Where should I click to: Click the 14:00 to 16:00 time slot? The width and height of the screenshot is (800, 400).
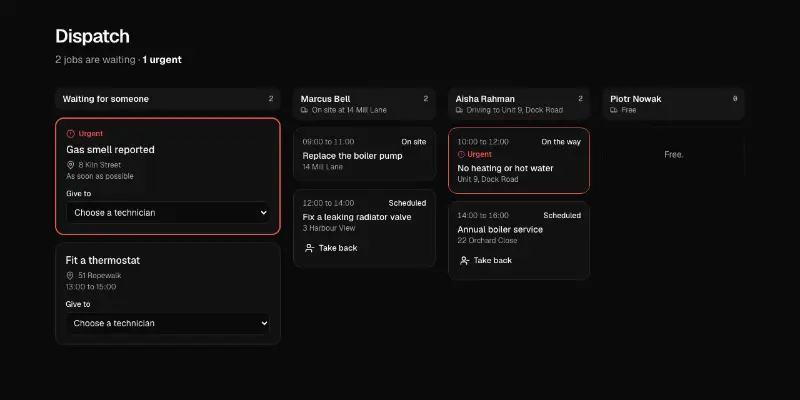click(x=483, y=215)
